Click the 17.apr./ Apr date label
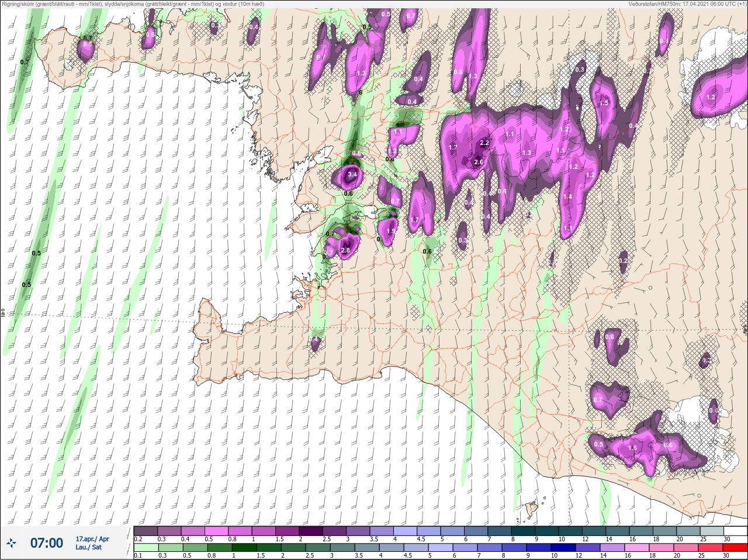Viewport: 748px width, 560px height. [92, 539]
